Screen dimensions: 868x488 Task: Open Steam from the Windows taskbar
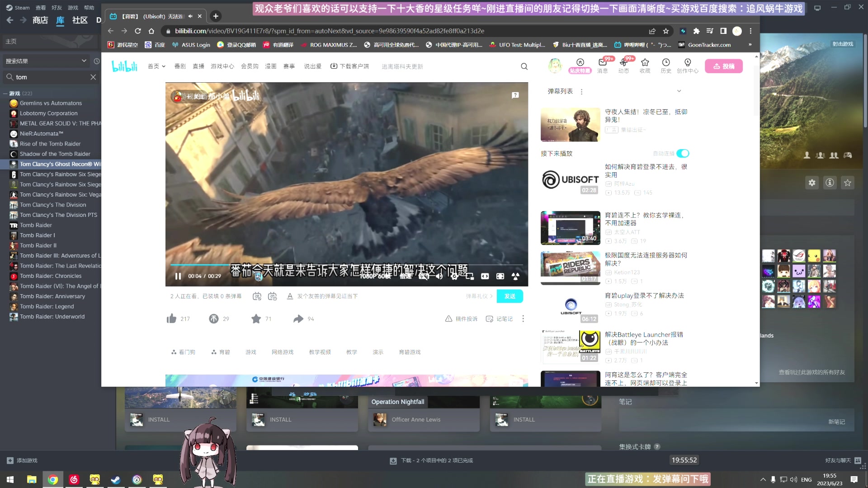[x=116, y=479]
